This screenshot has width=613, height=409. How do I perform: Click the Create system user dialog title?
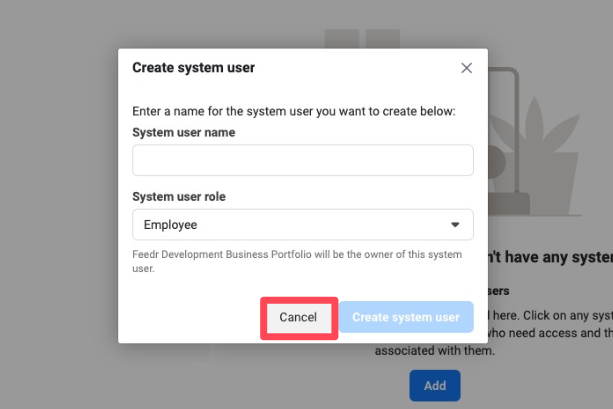point(194,68)
